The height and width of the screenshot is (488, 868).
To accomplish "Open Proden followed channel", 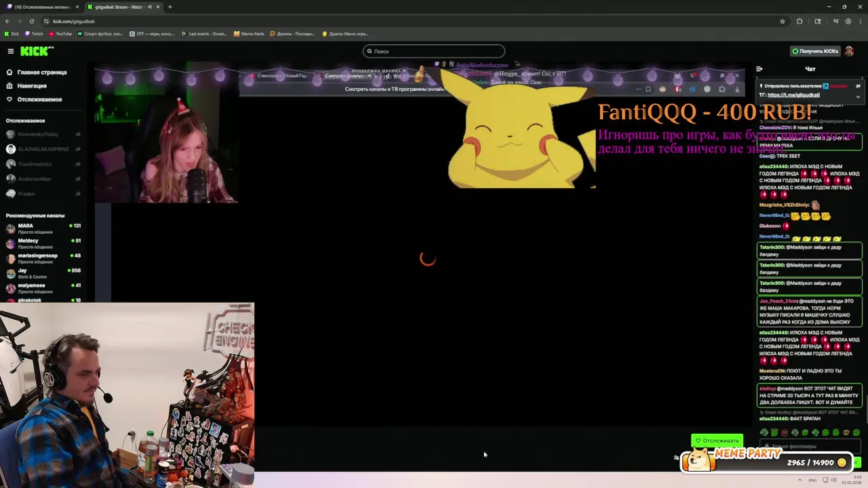I will pos(43,194).
